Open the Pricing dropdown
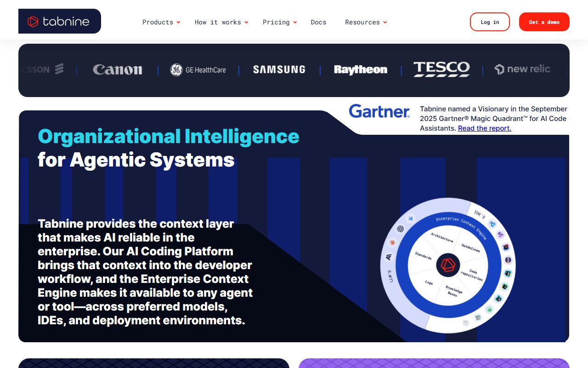This screenshot has width=588, height=368. pyautogui.click(x=280, y=22)
